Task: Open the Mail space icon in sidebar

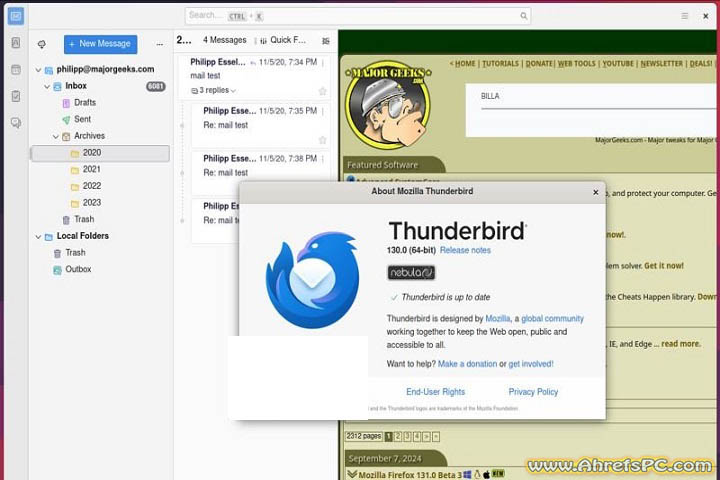Action: (16, 16)
